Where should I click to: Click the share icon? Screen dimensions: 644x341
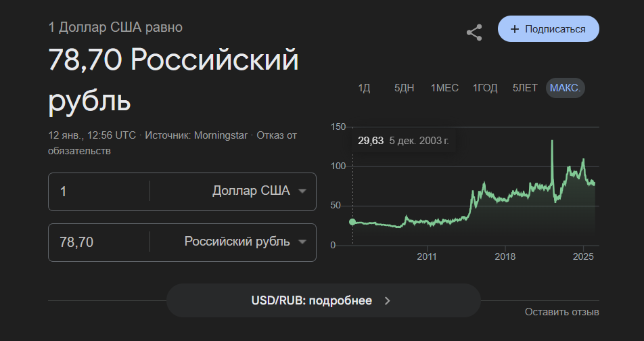click(474, 32)
